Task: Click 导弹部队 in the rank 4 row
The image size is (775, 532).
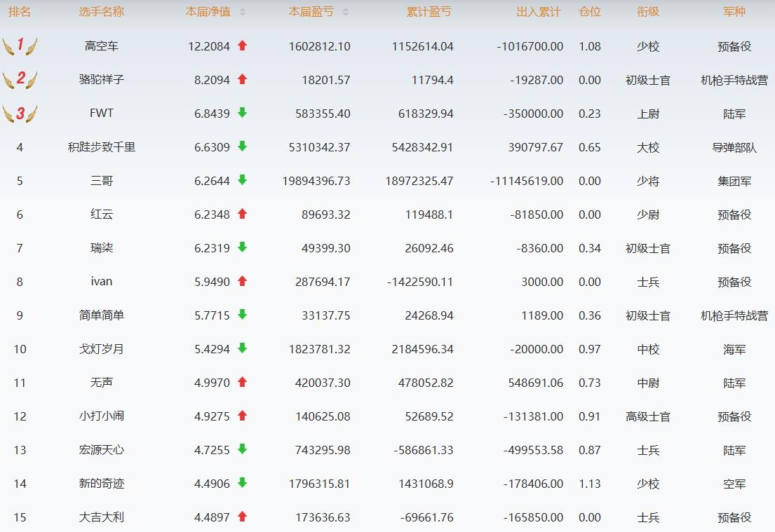Action: pyautogui.click(x=734, y=147)
